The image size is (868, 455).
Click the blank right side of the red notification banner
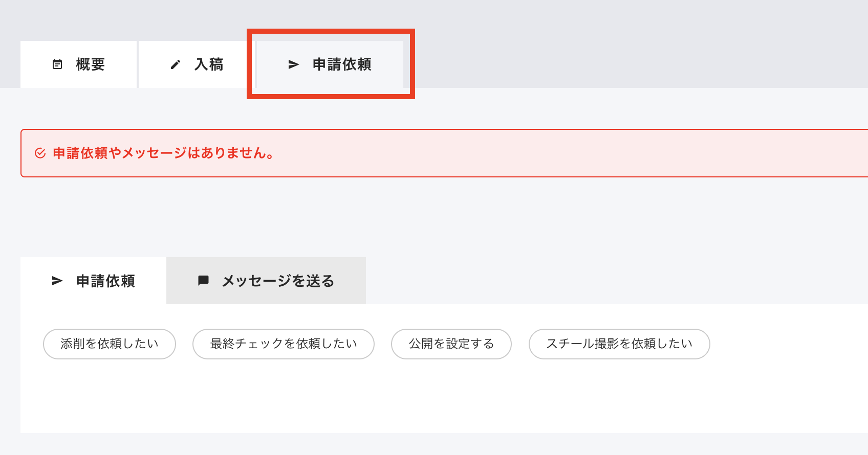(614, 153)
